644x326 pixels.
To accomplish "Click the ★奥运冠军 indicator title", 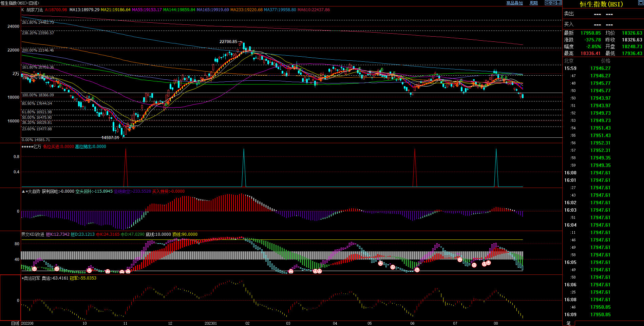I will 32,278.
